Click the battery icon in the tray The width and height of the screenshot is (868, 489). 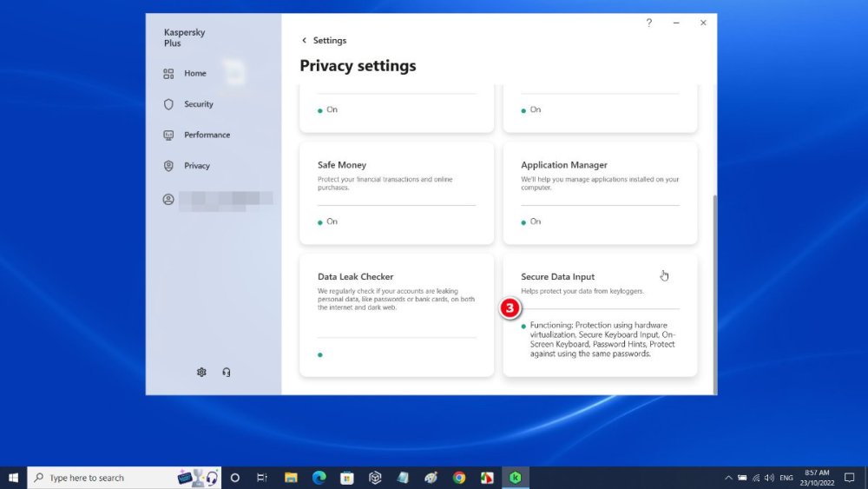pos(742,478)
